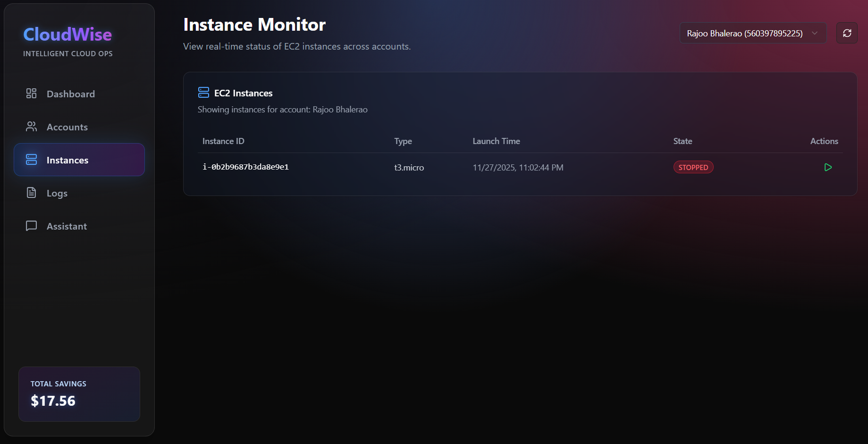Click the Actions column header
This screenshot has width=868, height=444.
pyautogui.click(x=824, y=141)
